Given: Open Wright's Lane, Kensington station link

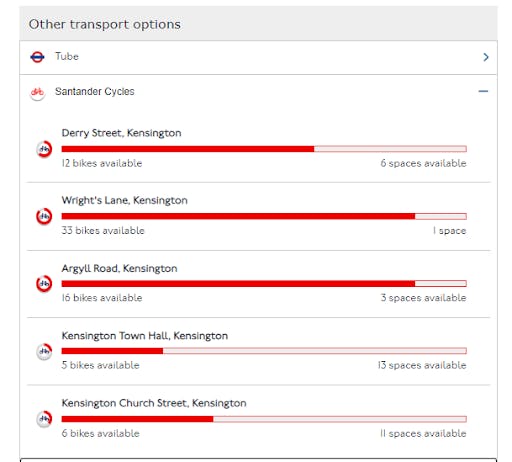Looking at the screenshot, I should click(x=124, y=200).
